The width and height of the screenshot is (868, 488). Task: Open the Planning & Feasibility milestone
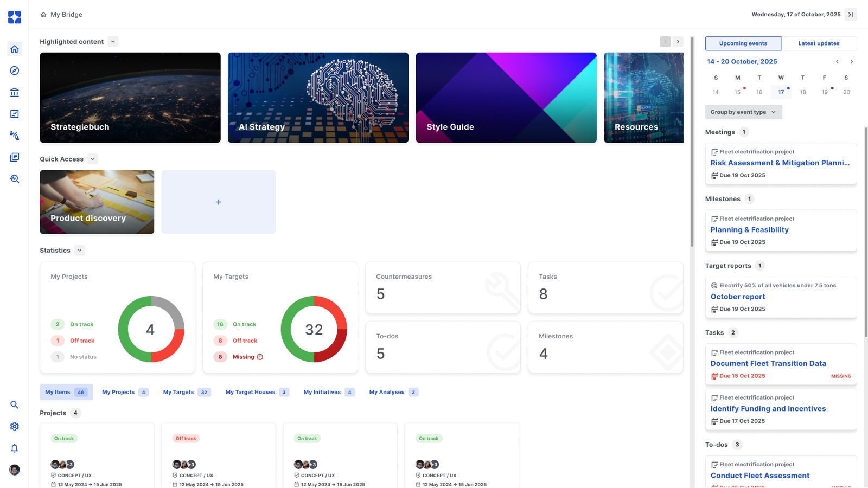tap(750, 230)
